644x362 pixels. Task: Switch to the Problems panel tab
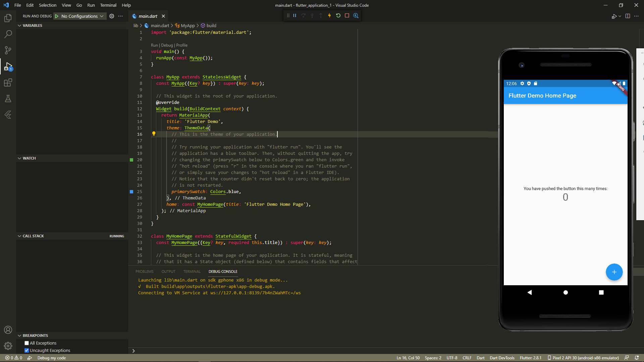pyautogui.click(x=144, y=271)
